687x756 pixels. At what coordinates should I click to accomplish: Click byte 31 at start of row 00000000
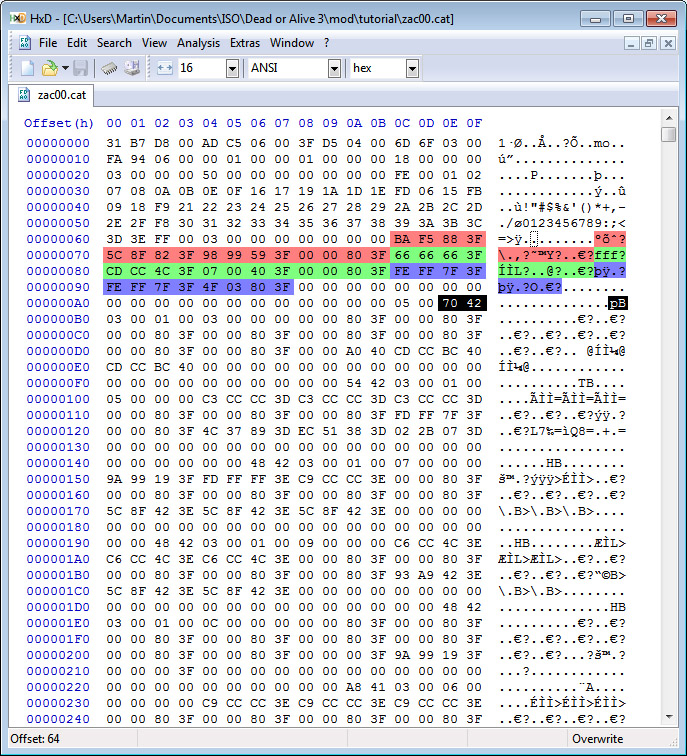pyautogui.click(x=114, y=143)
